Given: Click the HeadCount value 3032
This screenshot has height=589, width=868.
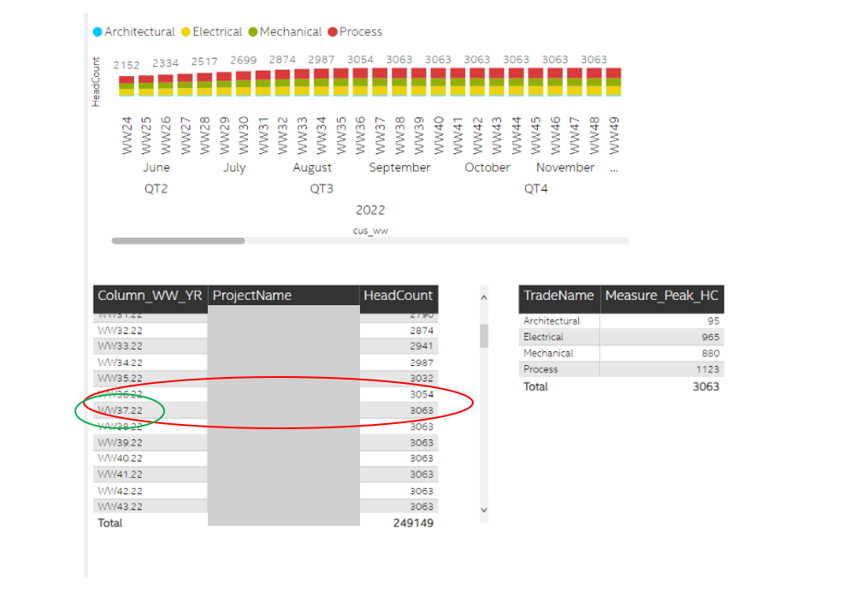Looking at the screenshot, I should (422, 378).
